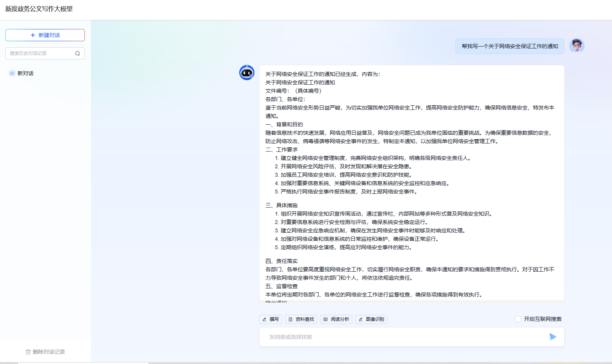Open the 资料查找 document lookup skill
Viewport: 612px width, 364px height.
tap(301, 319)
